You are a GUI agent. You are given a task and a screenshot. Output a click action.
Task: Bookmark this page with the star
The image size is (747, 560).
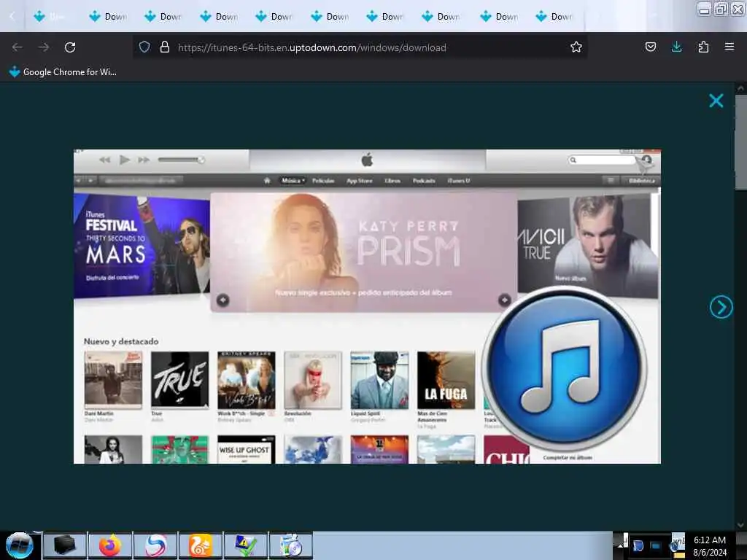tap(576, 47)
